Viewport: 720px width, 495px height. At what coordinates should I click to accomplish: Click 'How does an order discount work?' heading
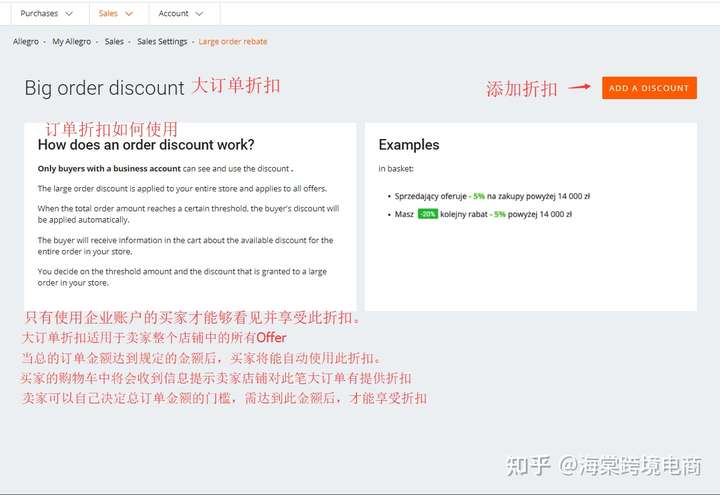coord(146,145)
